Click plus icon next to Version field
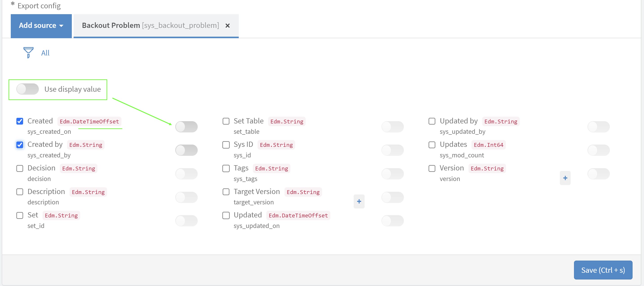This screenshot has height=286, width=644. pos(565,178)
